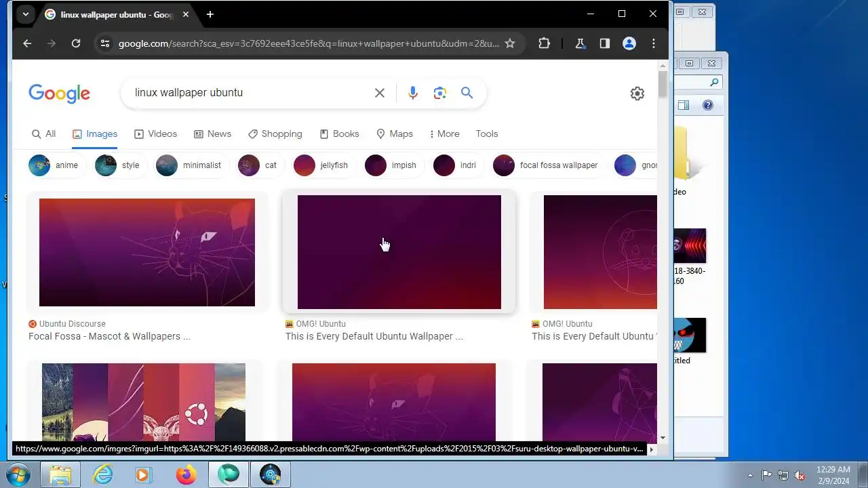Open the Books tab
868x488 pixels.
(x=340, y=134)
